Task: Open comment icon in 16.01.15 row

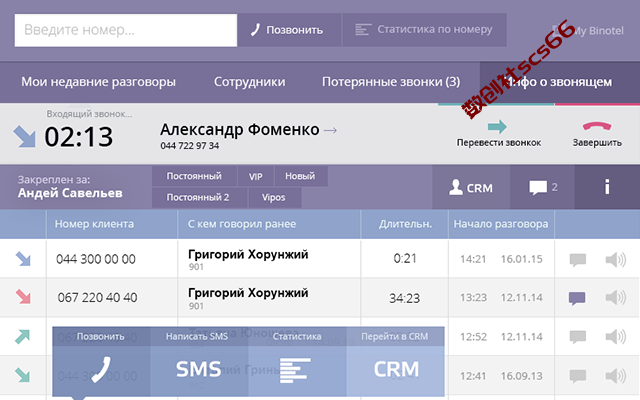Action: point(578,260)
